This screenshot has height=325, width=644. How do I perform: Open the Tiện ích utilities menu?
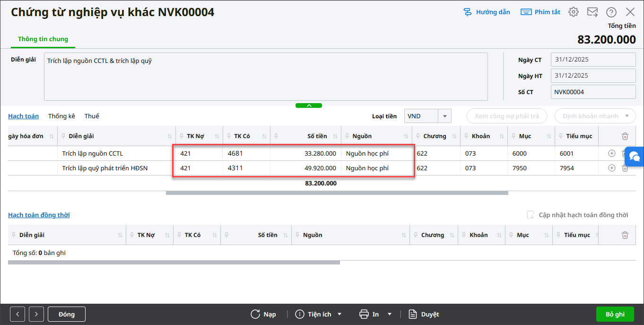(x=319, y=314)
